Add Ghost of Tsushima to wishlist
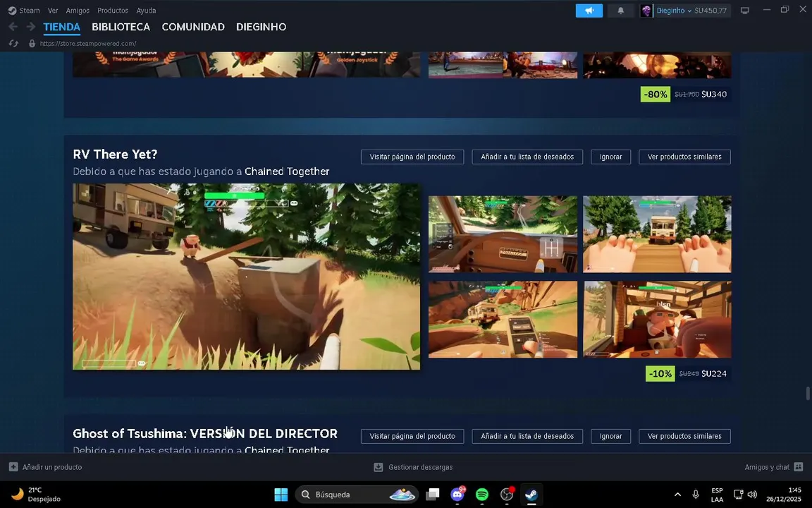 [x=527, y=436]
